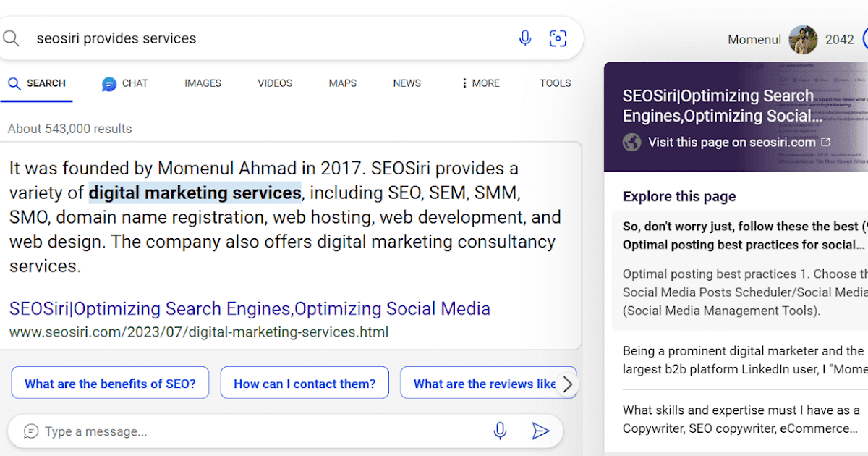This screenshot has width=868, height=456.
Task: Open the MORE options menu
Action: click(x=480, y=83)
